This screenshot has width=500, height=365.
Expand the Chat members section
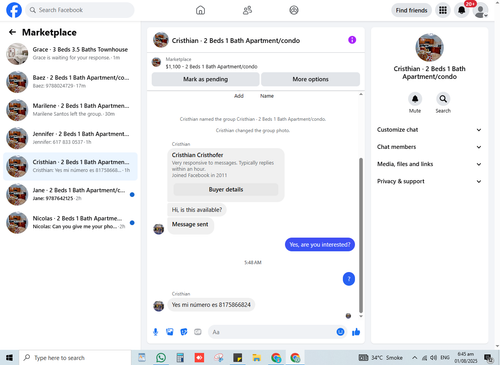coord(429,147)
